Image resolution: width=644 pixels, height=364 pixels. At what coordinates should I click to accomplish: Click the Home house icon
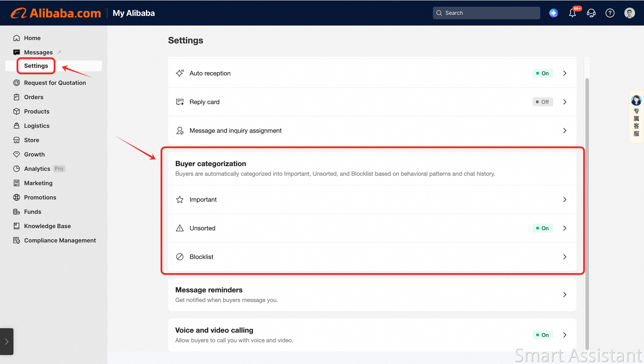click(17, 38)
